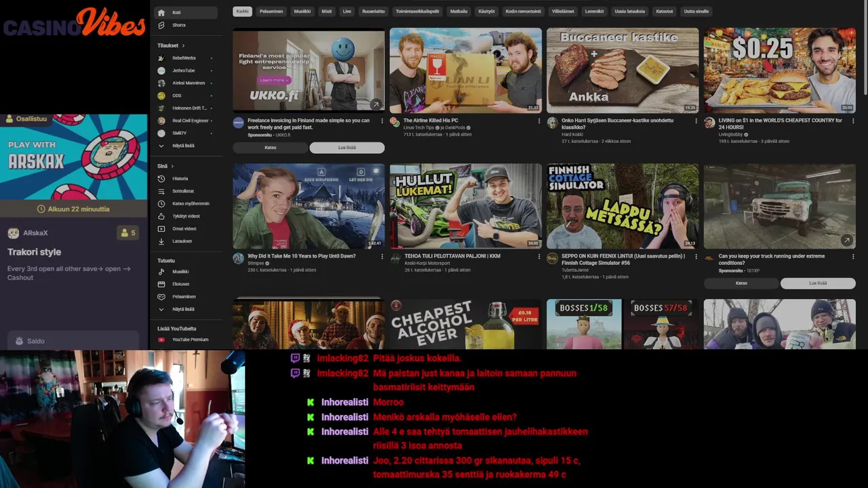Open three-dot menu for Until Dawn video
This screenshot has width=868, height=488.
click(382, 257)
